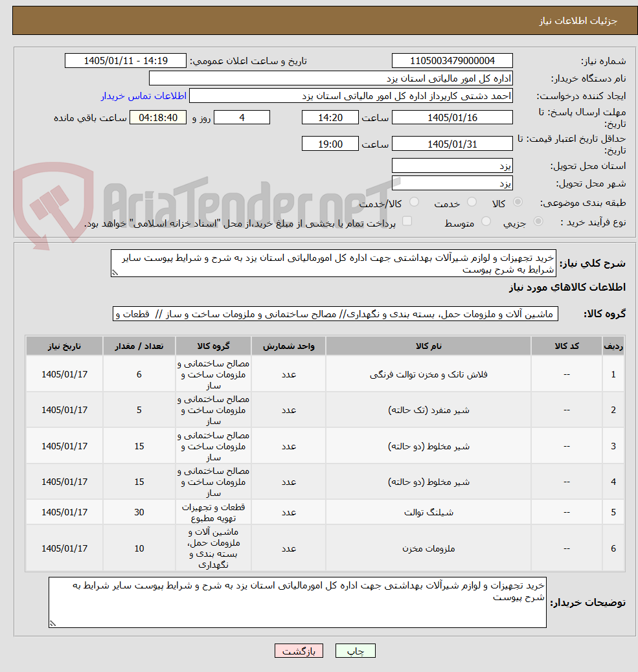Click quantity 6 in the فلاش تانک row
The width and height of the screenshot is (638, 672).
[139, 374]
